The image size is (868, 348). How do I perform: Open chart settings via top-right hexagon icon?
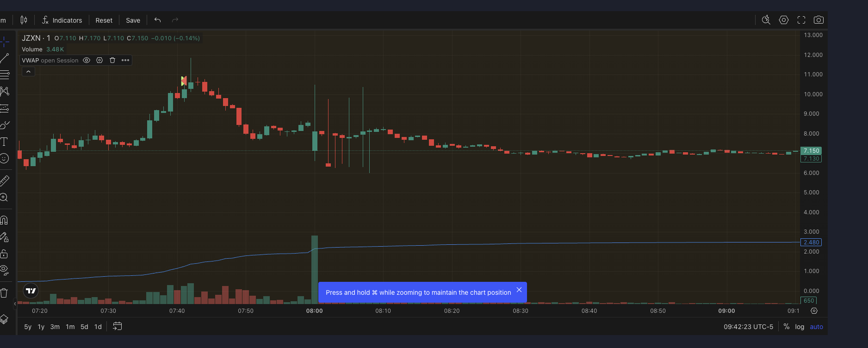[x=784, y=20]
